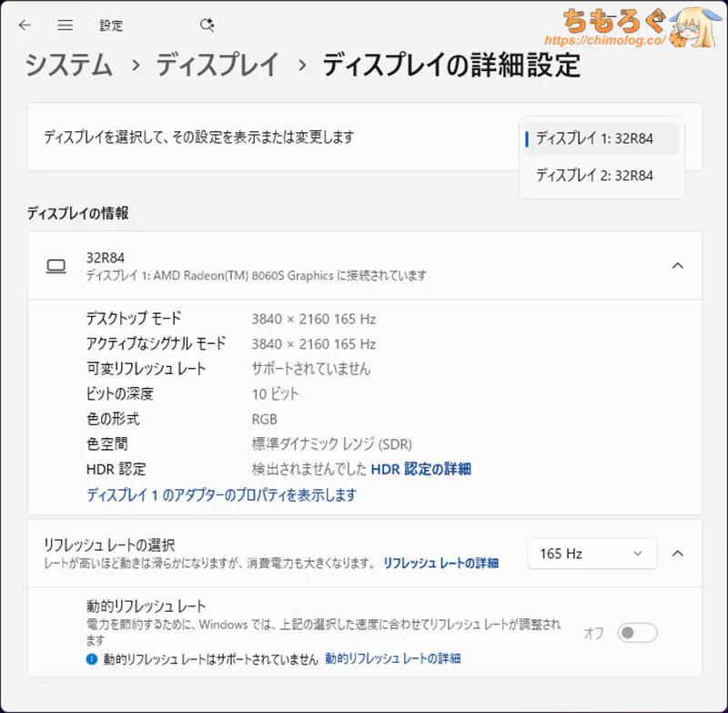Open ディスプレイ 1 のアダプターのプロパティ link
Image resolution: width=728 pixels, height=713 pixels.
pos(221,495)
